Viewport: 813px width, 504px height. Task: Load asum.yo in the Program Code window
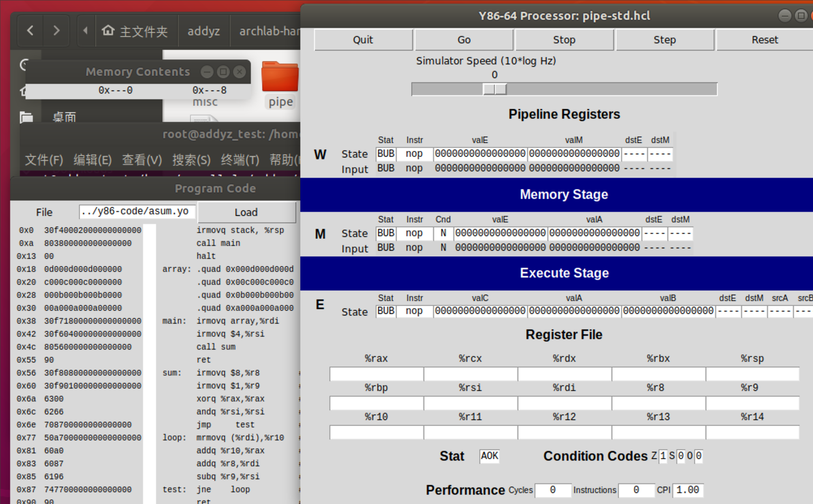tap(246, 212)
